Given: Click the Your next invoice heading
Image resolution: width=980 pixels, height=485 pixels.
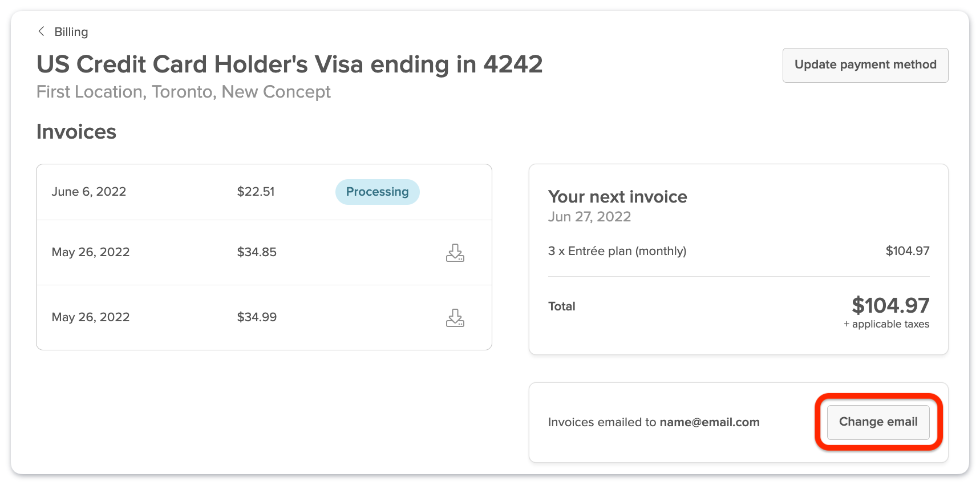Looking at the screenshot, I should 617,197.
